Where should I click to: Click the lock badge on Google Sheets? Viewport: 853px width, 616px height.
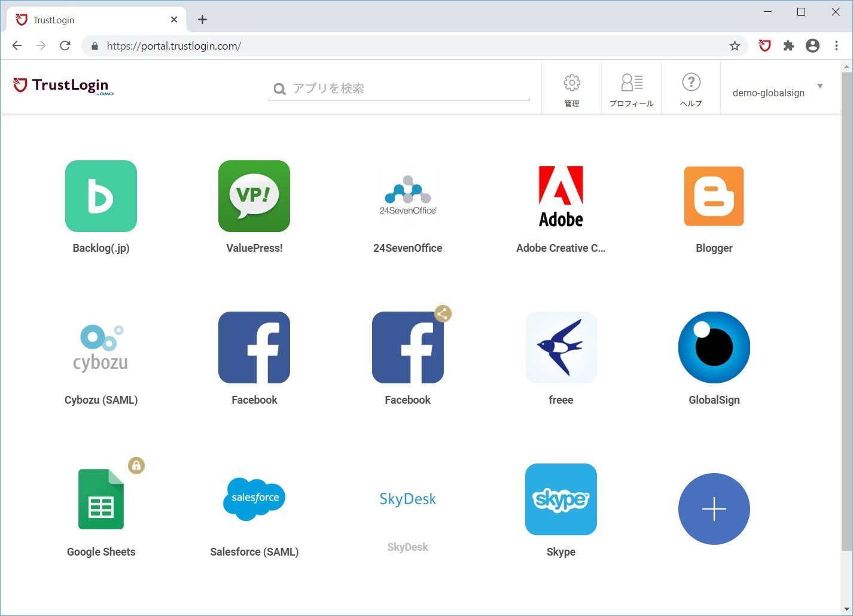tap(136, 465)
